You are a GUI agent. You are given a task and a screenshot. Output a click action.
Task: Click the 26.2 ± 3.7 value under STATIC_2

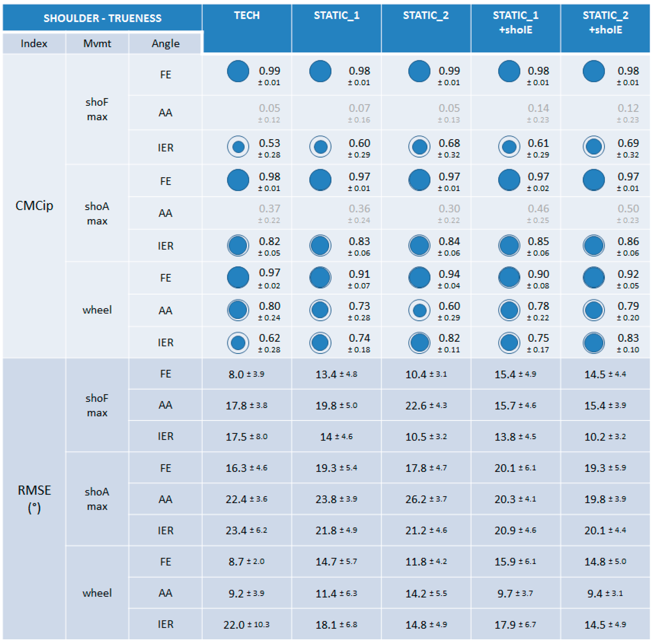pos(426,499)
